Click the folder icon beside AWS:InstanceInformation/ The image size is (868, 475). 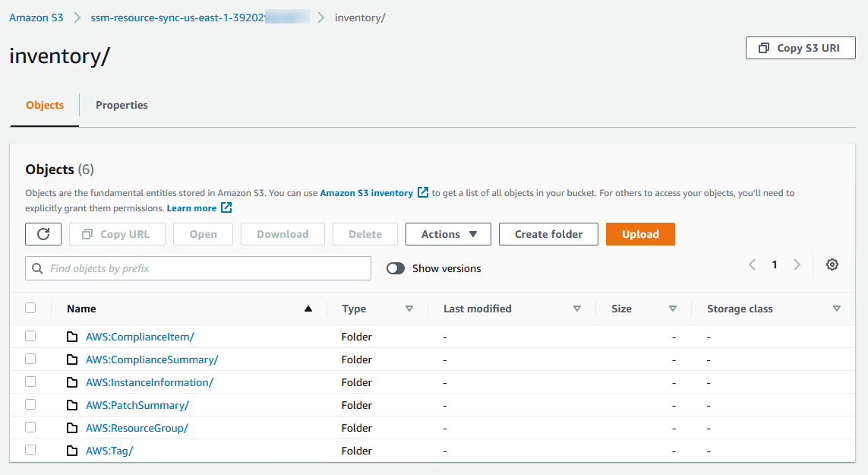coord(72,382)
